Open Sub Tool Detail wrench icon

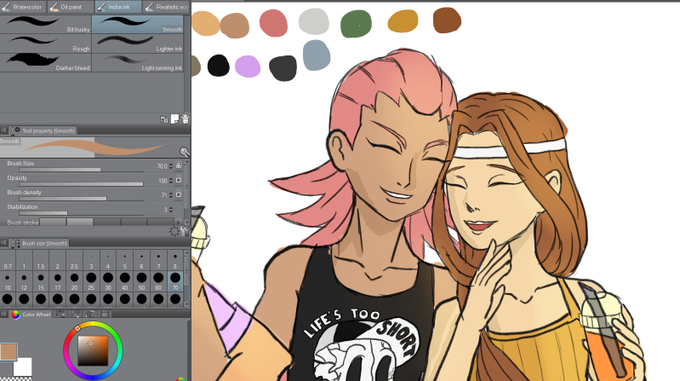(186, 231)
